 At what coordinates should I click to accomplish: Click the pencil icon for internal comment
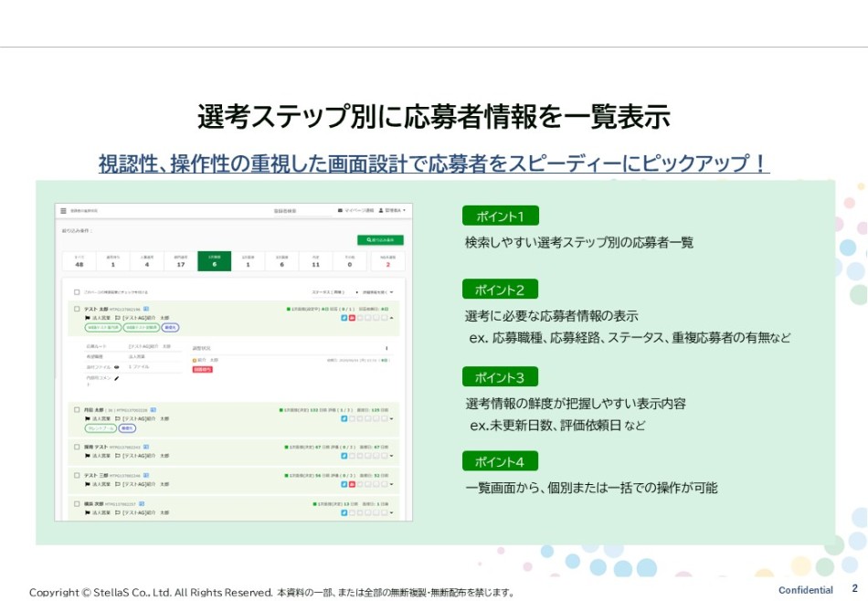[116, 377]
